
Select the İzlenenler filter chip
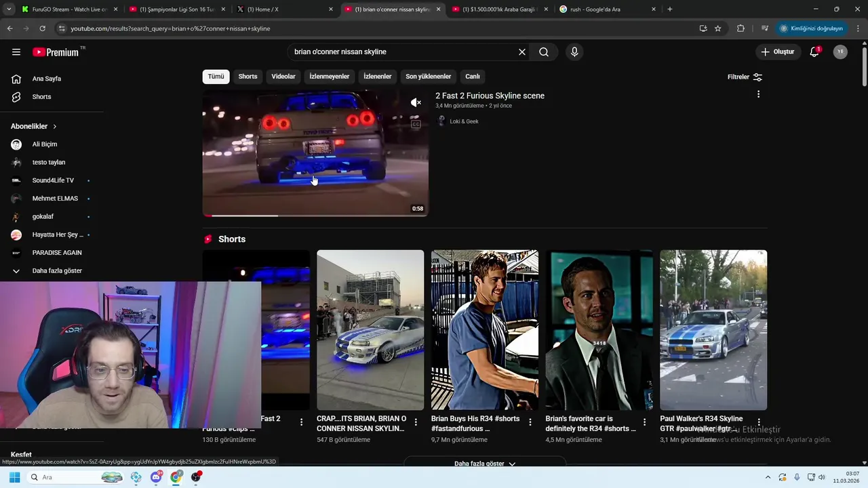click(377, 77)
